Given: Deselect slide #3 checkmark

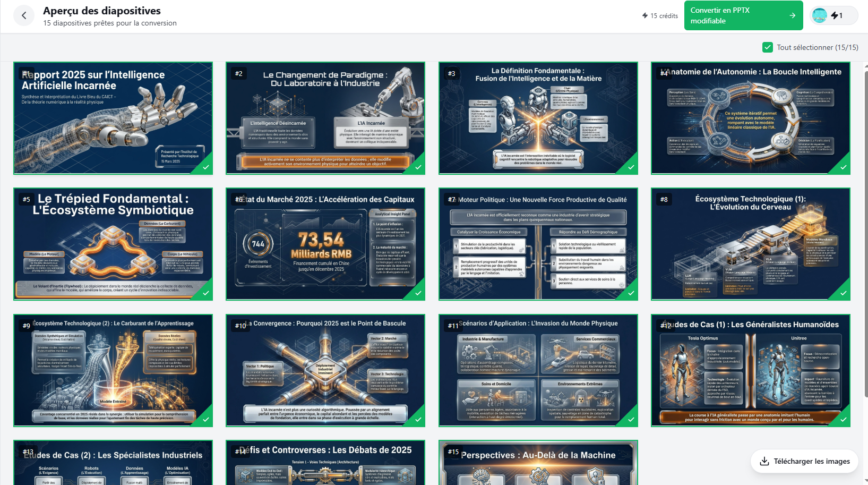Looking at the screenshot, I should pyautogui.click(x=631, y=167).
